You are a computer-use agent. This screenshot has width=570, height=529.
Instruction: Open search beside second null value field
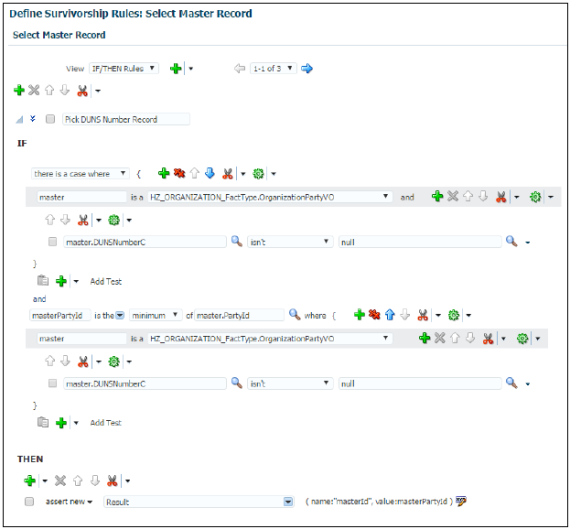511,383
